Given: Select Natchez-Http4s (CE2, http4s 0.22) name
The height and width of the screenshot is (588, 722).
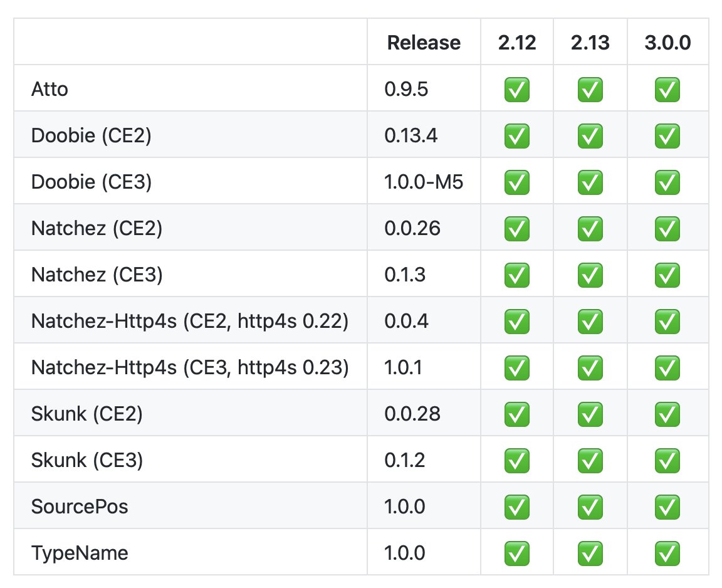Looking at the screenshot, I should tap(190, 322).
